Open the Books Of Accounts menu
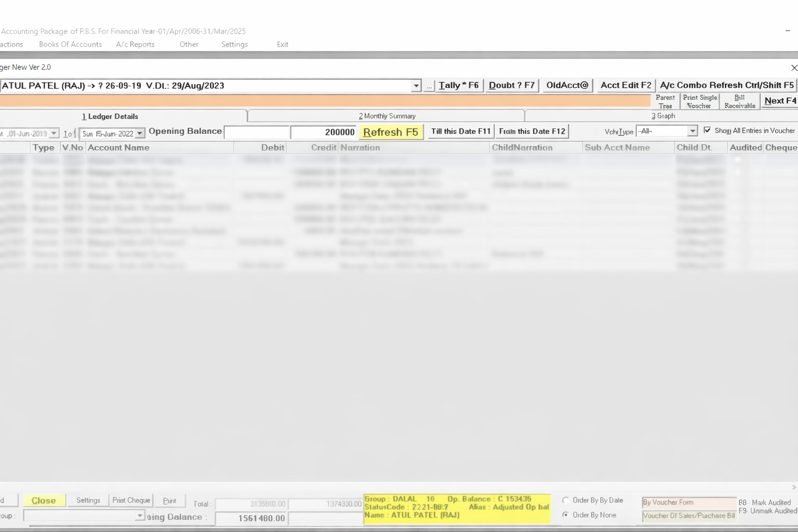 [70, 44]
